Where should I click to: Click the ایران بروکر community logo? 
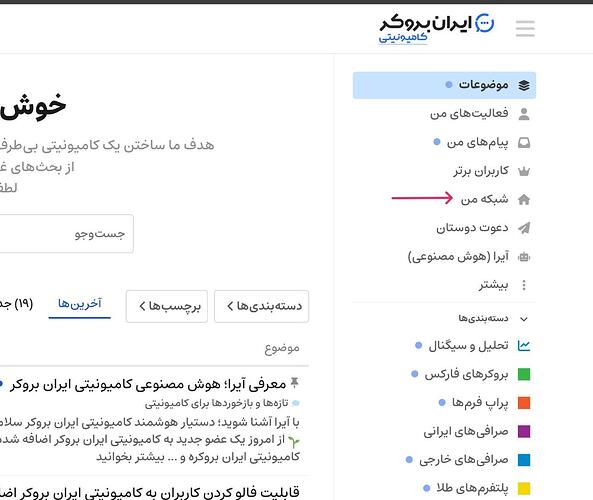click(x=437, y=29)
